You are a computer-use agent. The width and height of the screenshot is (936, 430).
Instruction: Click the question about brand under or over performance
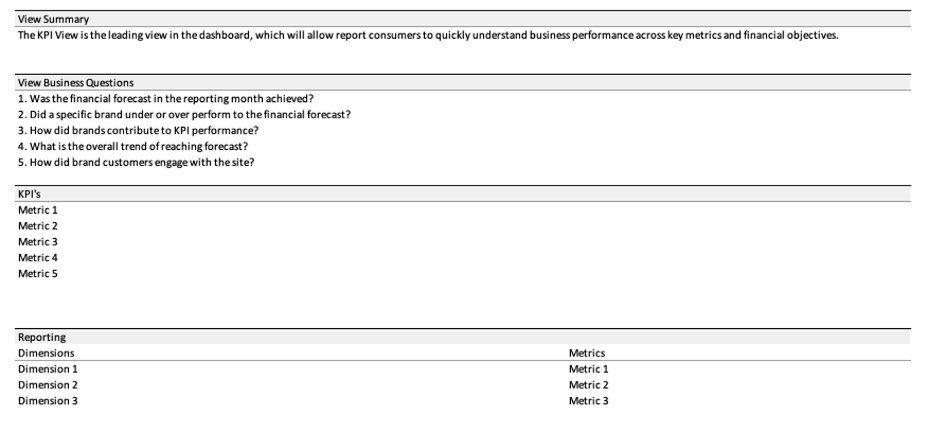[x=184, y=114]
